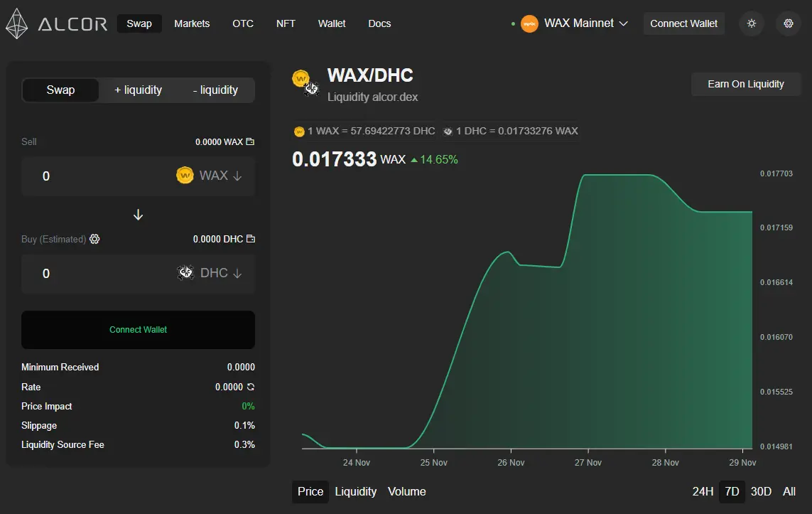The width and height of the screenshot is (812, 514).
Task: Open WAX token selector in Sell field
Action: point(209,175)
